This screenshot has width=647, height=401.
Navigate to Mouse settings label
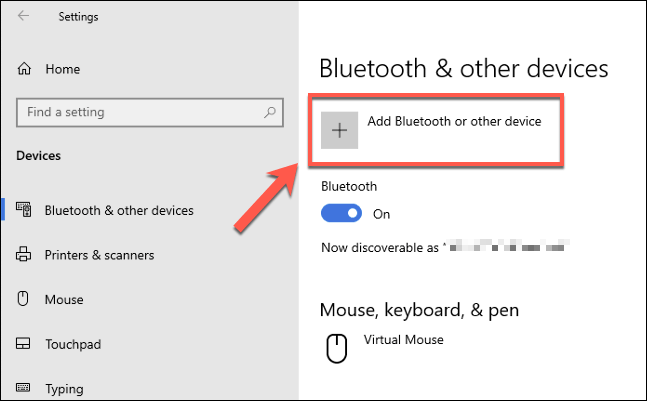click(x=64, y=299)
